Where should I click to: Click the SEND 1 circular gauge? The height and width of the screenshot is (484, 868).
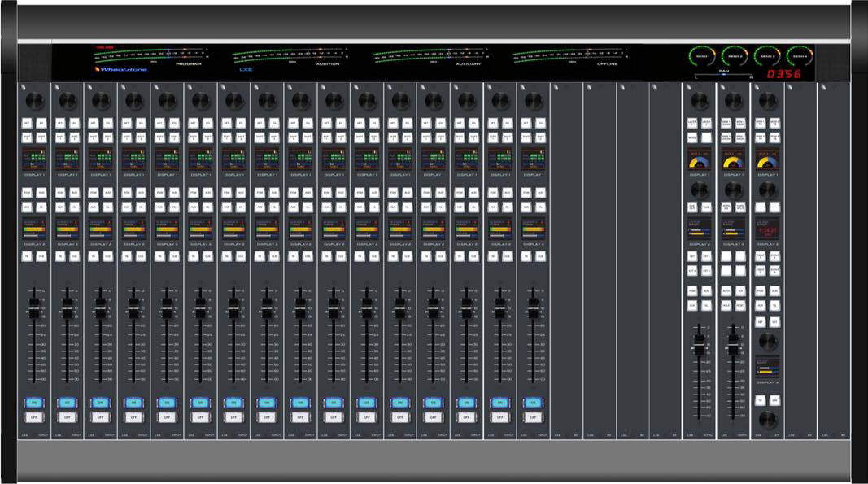pos(700,57)
